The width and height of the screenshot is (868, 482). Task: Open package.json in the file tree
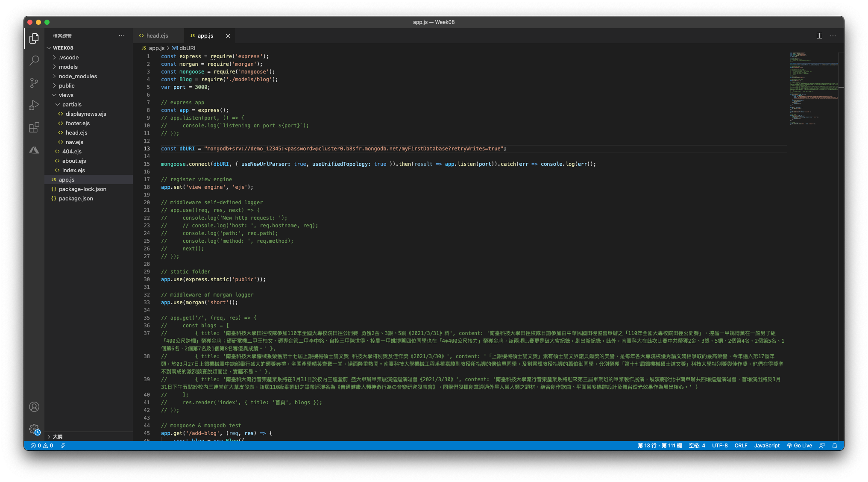tap(76, 198)
